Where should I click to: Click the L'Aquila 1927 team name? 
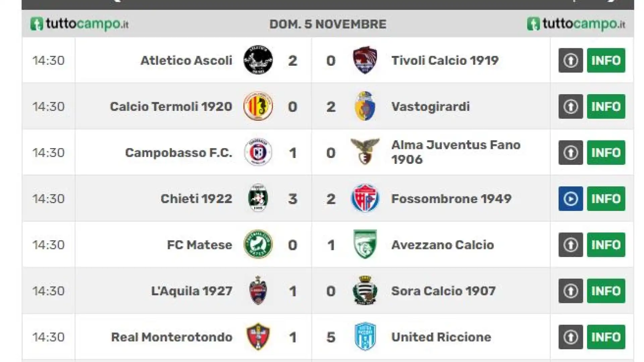pyautogui.click(x=192, y=291)
